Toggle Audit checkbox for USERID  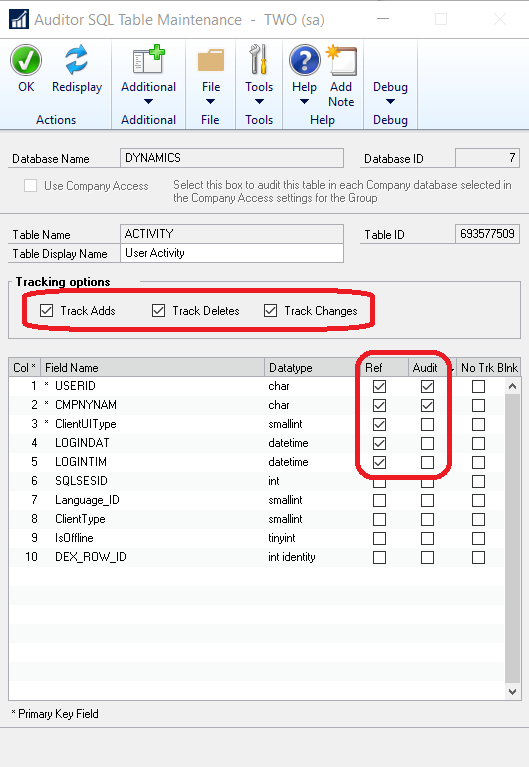(427, 386)
